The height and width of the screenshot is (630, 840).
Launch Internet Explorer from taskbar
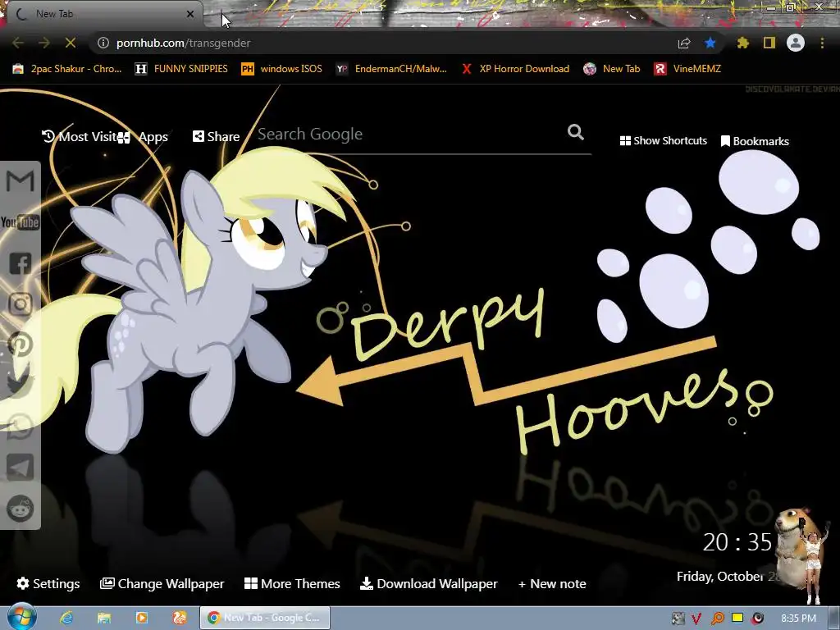click(66, 618)
